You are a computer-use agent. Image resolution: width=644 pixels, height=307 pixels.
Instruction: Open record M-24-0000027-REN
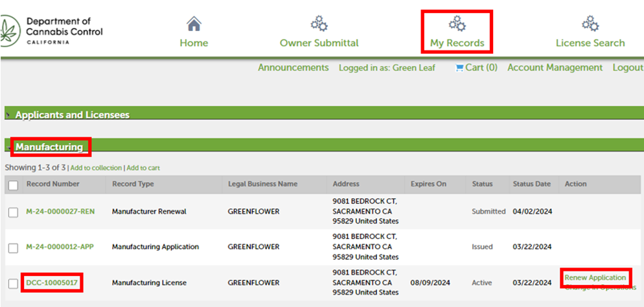60,212
